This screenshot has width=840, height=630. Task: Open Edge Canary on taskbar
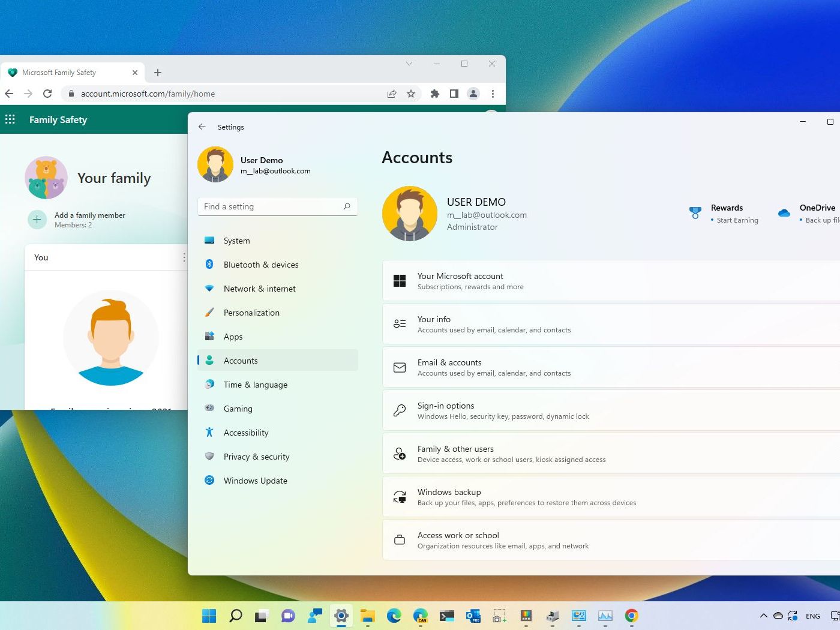[420, 616]
